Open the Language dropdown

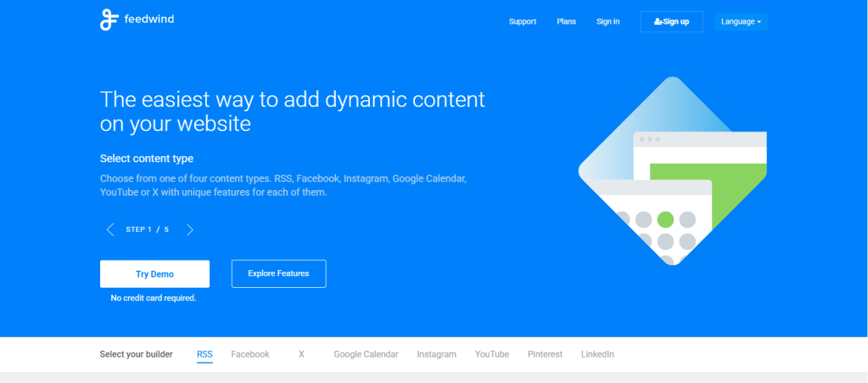pos(741,21)
